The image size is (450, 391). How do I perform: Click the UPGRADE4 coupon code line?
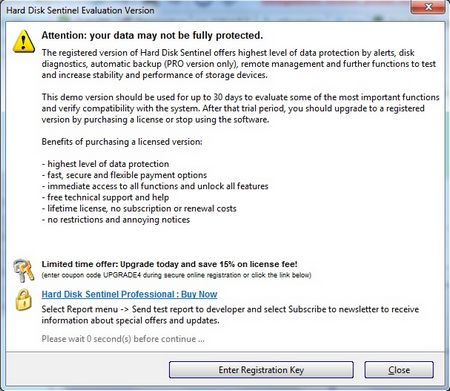(x=176, y=275)
